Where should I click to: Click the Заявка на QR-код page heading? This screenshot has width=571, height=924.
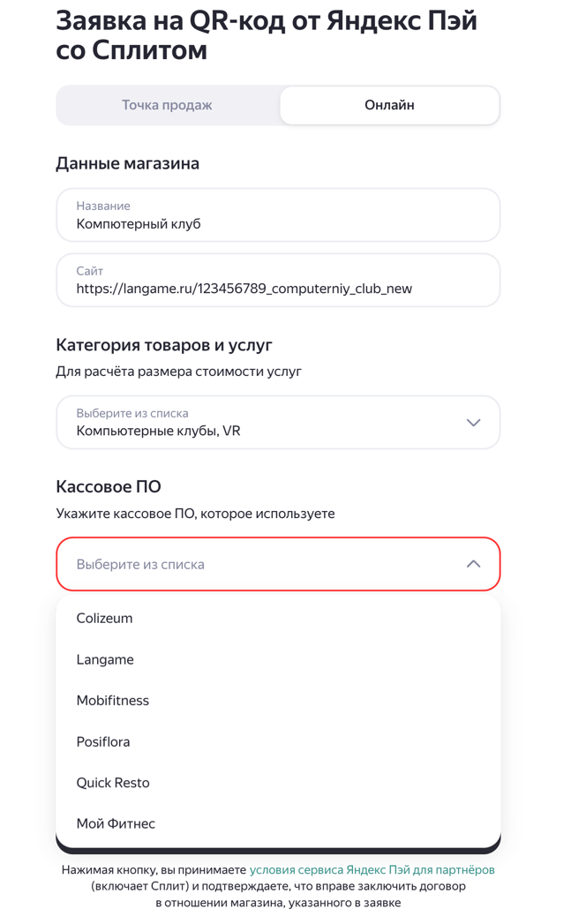click(266, 35)
